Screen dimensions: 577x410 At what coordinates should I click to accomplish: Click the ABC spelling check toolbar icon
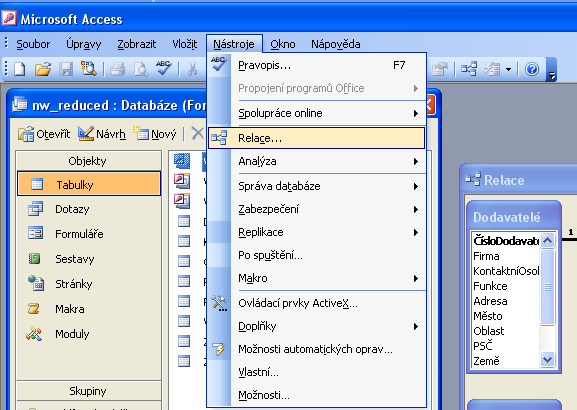tap(163, 69)
